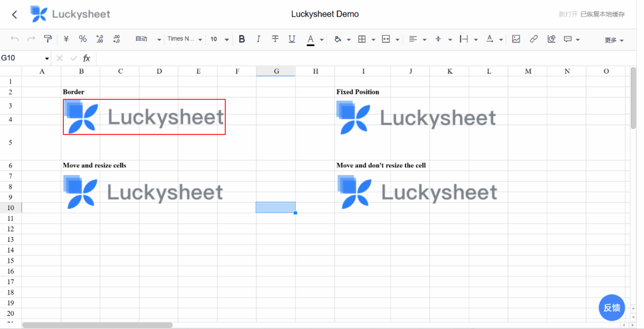Click text rotation icon

[490, 39]
